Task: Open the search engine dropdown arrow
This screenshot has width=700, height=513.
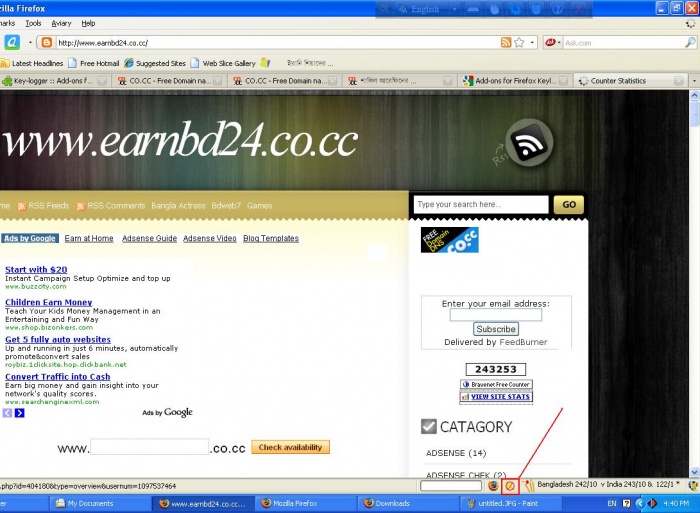Action: (x=559, y=43)
